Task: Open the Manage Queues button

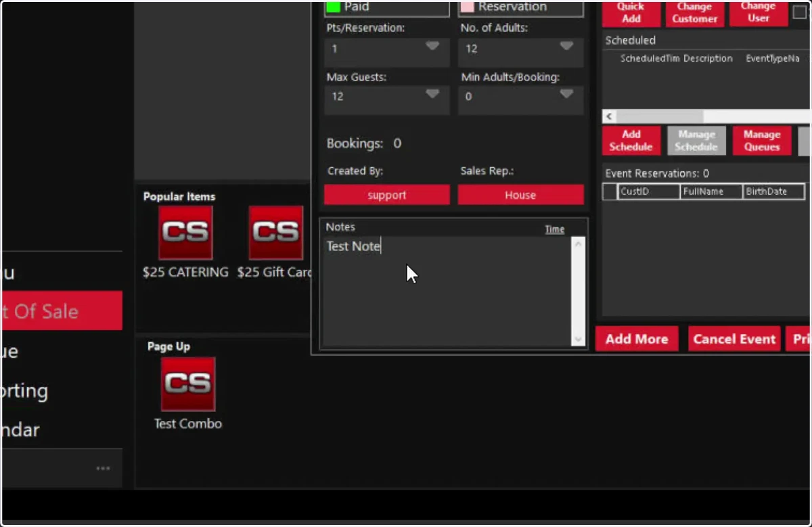Action: coord(762,141)
